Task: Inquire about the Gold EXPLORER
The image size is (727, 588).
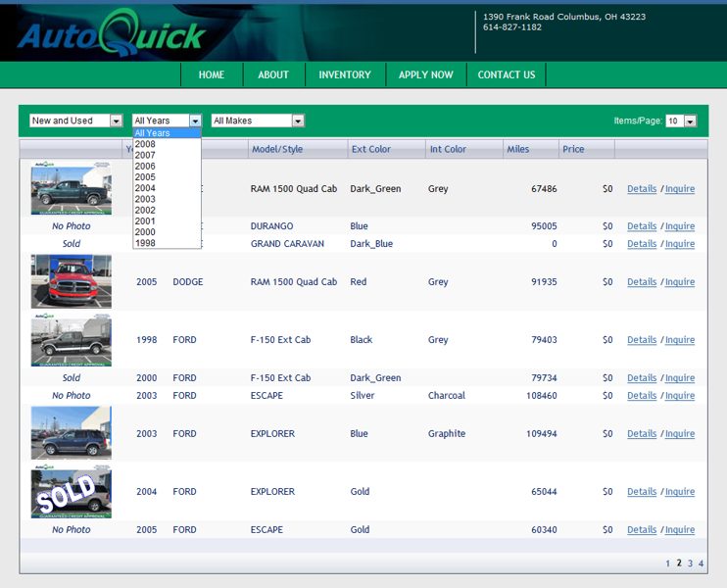Action: click(680, 492)
